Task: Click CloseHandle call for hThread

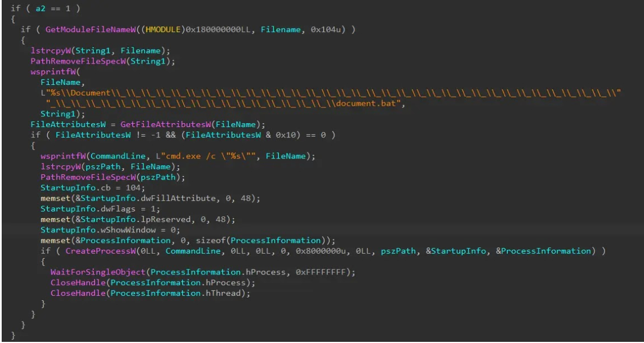Action: 149,293
